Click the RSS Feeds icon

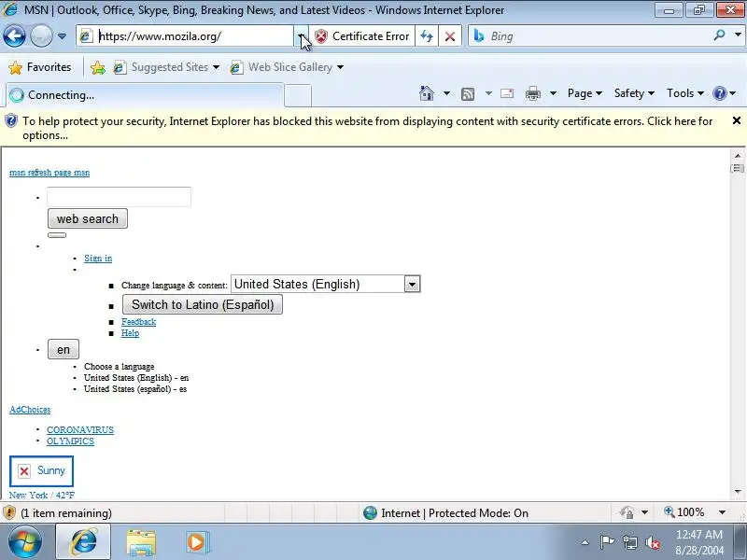(468, 94)
